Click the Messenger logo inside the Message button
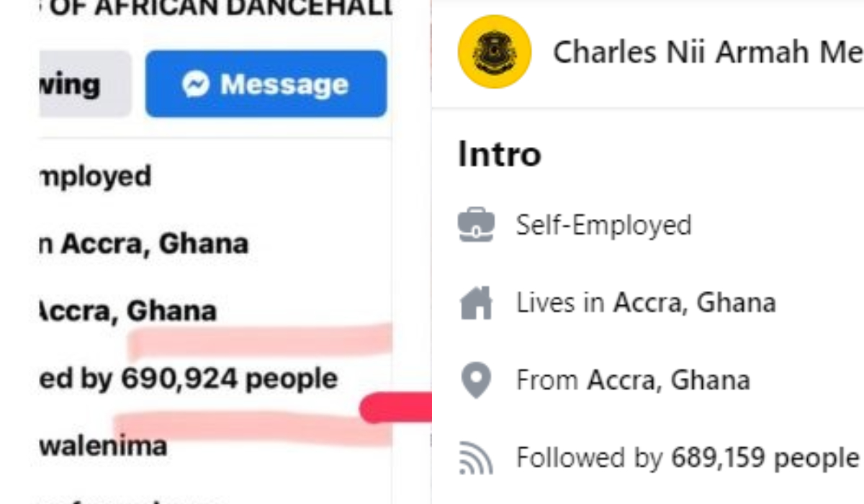The width and height of the screenshot is (864, 504). point(196,84)
